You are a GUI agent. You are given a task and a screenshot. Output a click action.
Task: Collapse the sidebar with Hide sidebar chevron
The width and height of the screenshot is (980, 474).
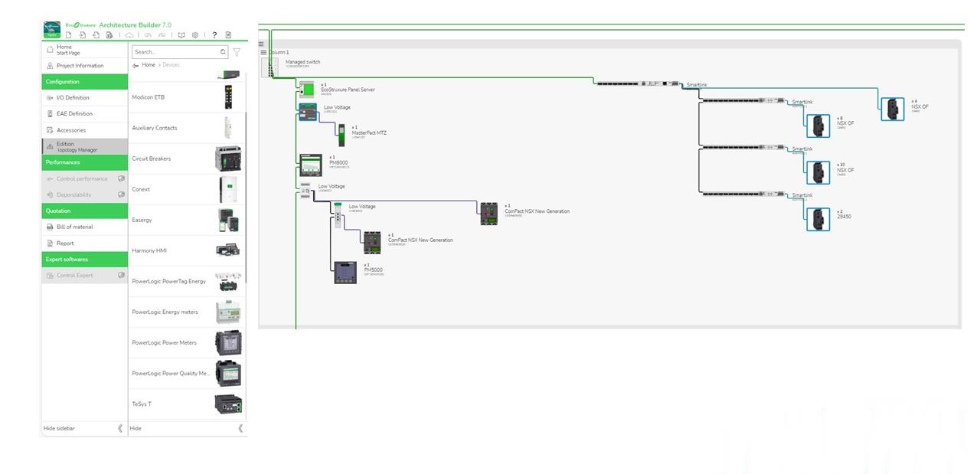[120, 428]
